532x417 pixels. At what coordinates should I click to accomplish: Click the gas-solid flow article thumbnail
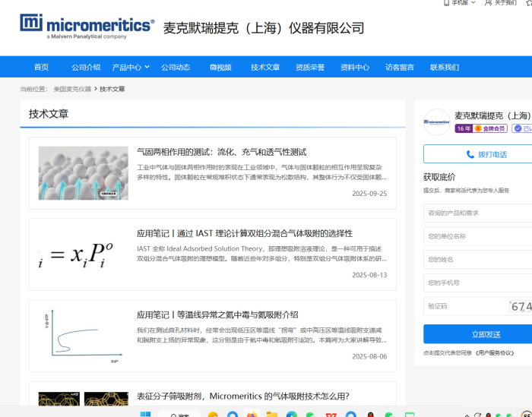point(83,172)
